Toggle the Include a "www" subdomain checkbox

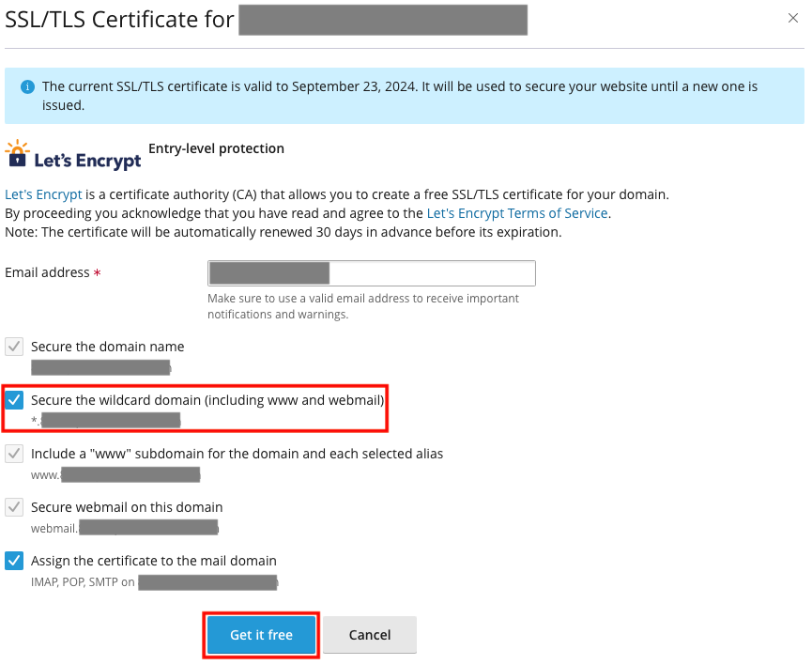[x=14, y=454]
